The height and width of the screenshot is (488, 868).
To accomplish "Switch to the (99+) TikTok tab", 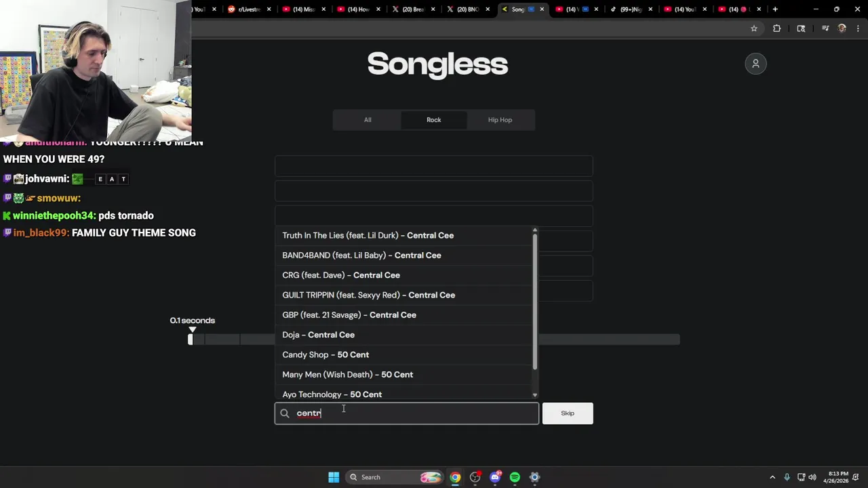I will click(x=631, y=9).
